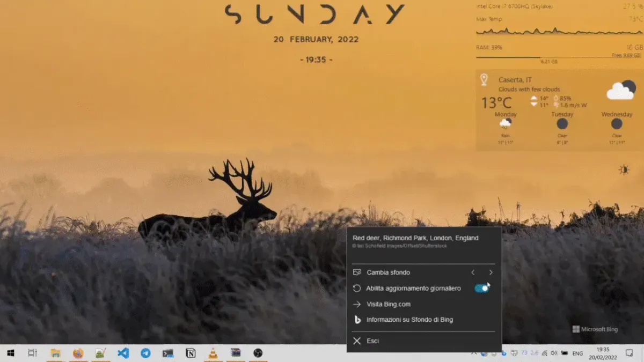Image resolution: width=644 pixels, height=362 pixels.
Task: Click the Bing logo beside Informazioni entry
Action: click(357, 320)
